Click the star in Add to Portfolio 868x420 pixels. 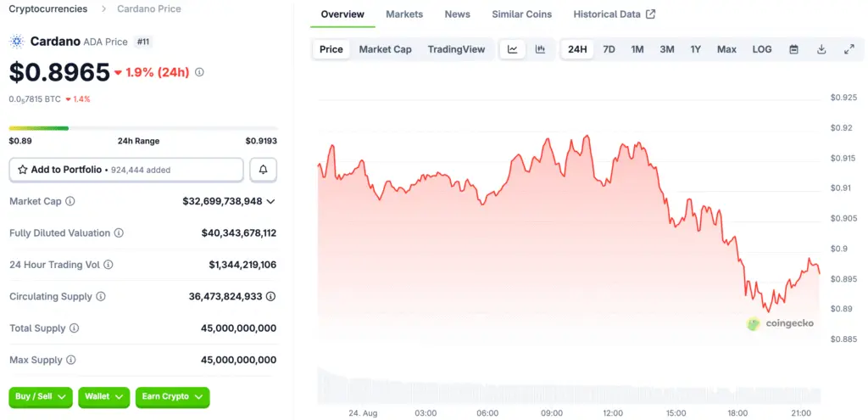23,170
